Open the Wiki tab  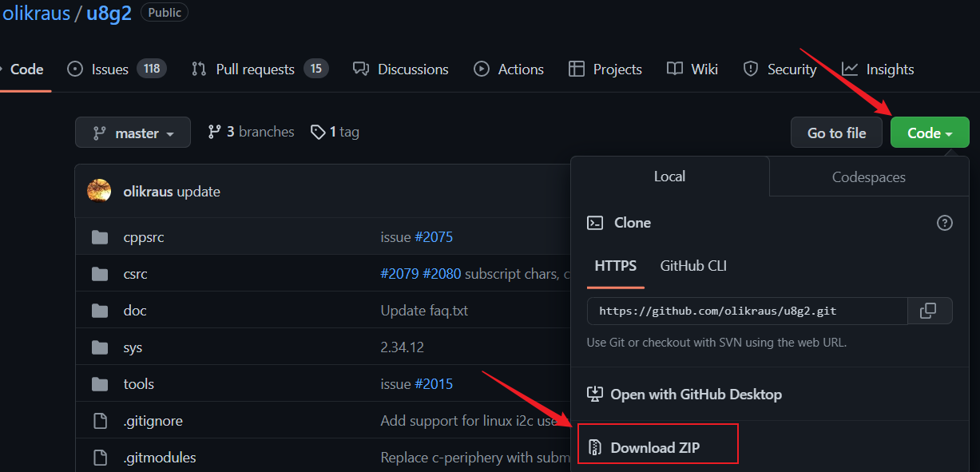pos(692,69)
